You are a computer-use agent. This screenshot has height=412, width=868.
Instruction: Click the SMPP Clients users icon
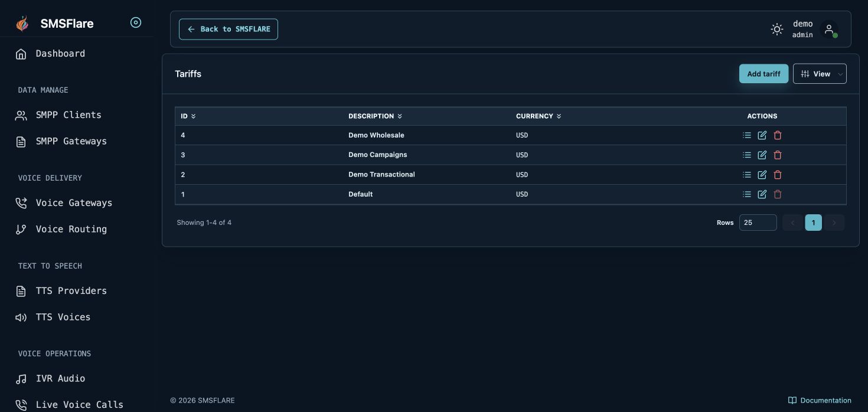click(x=21, y=115)
